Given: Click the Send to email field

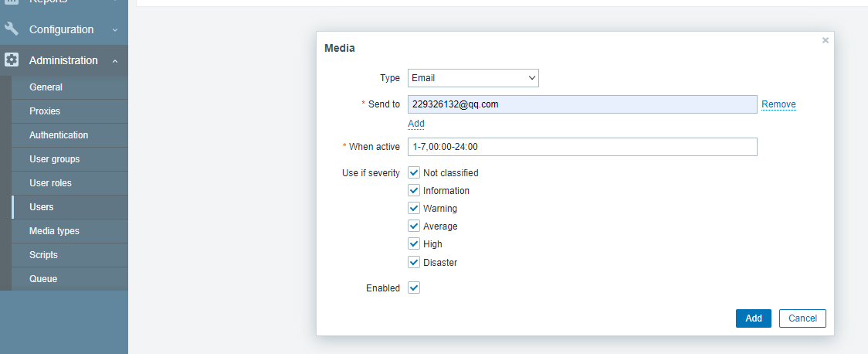Looking at the screenshot, I should [x=582, y=104].
